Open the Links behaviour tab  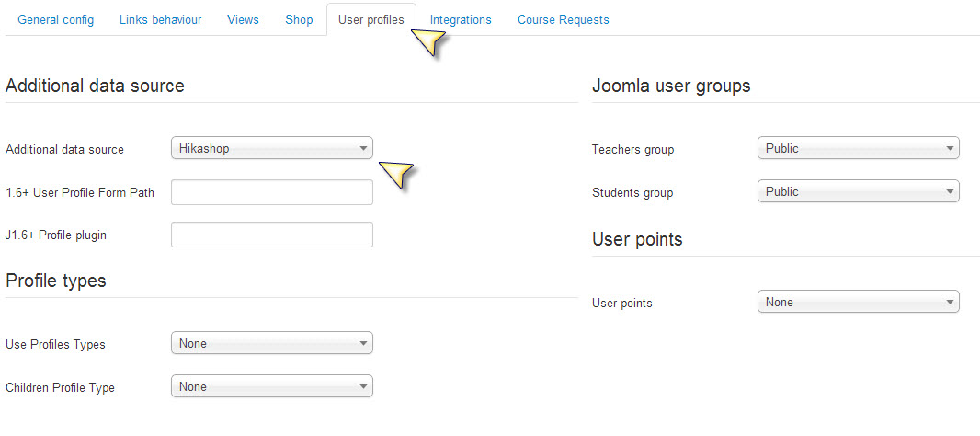coord(160,19)
